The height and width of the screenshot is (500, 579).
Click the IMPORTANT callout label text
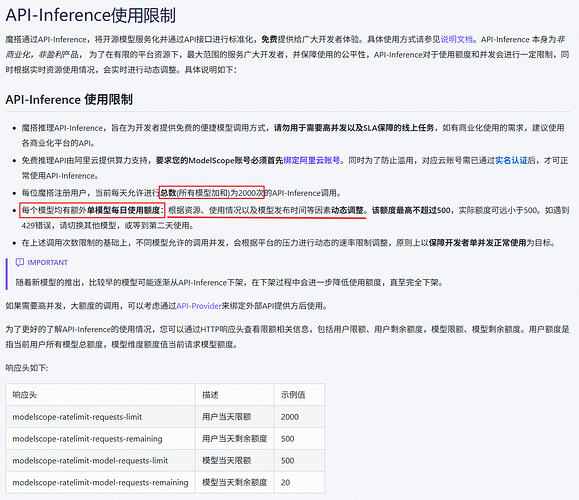click(x=48, y=263)
